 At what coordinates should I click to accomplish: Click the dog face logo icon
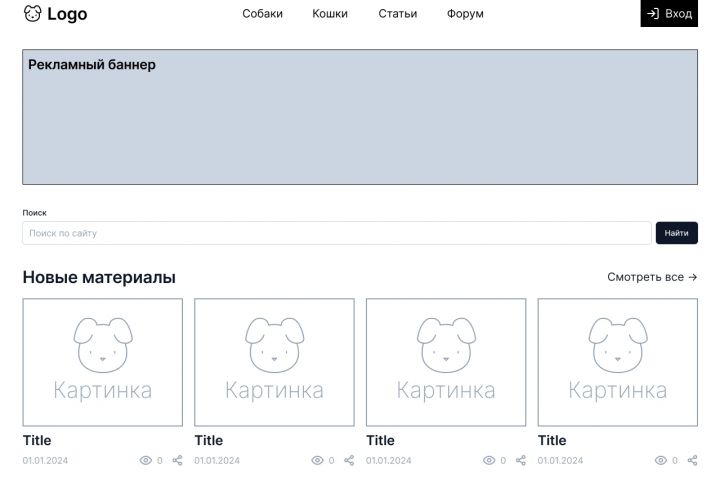pyautogui.click(x=33, y=14)
